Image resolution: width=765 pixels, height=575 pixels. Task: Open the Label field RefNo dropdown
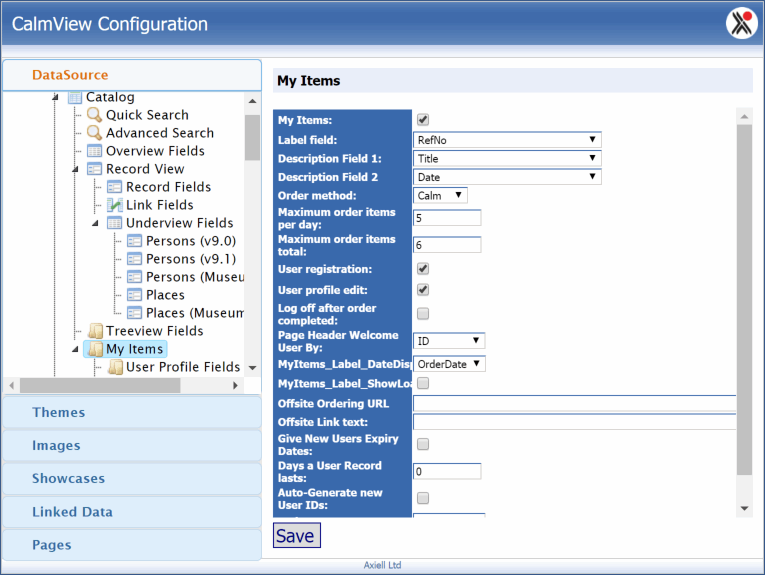507,140
